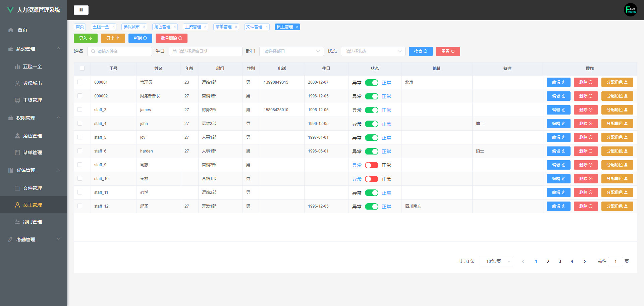
Task: Close the 菜单管理 tab
Action: click(x=236, y=27)
